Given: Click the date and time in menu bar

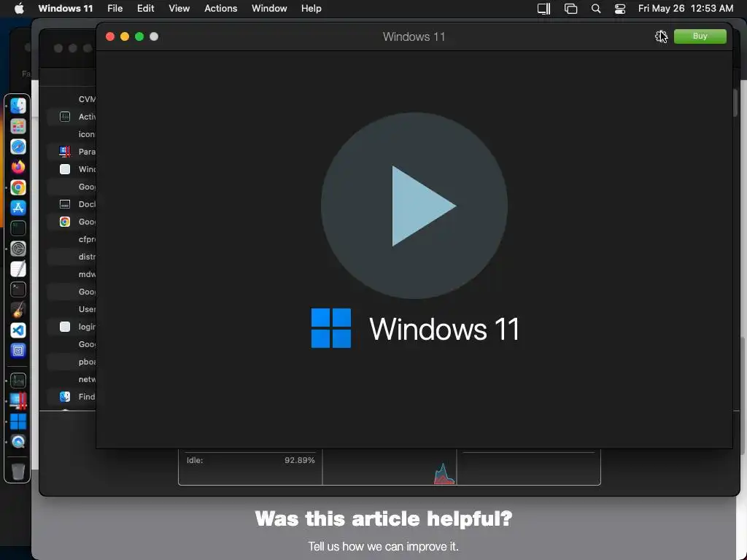Looking at the screenshot, I should pos(686,9).
